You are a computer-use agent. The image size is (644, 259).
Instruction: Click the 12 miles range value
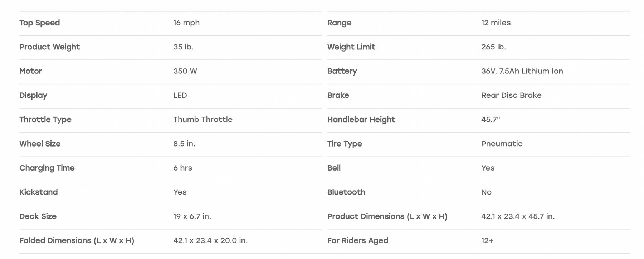click(496, 23)
